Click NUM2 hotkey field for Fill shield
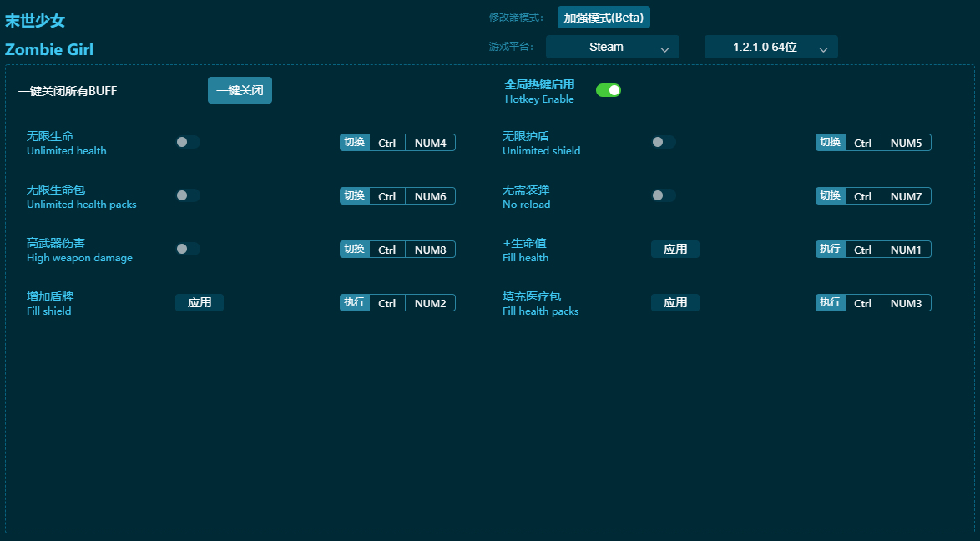Image resolution: width=980 pixels, height=541 pixels. pyautogui.click(x=430, y=303)
